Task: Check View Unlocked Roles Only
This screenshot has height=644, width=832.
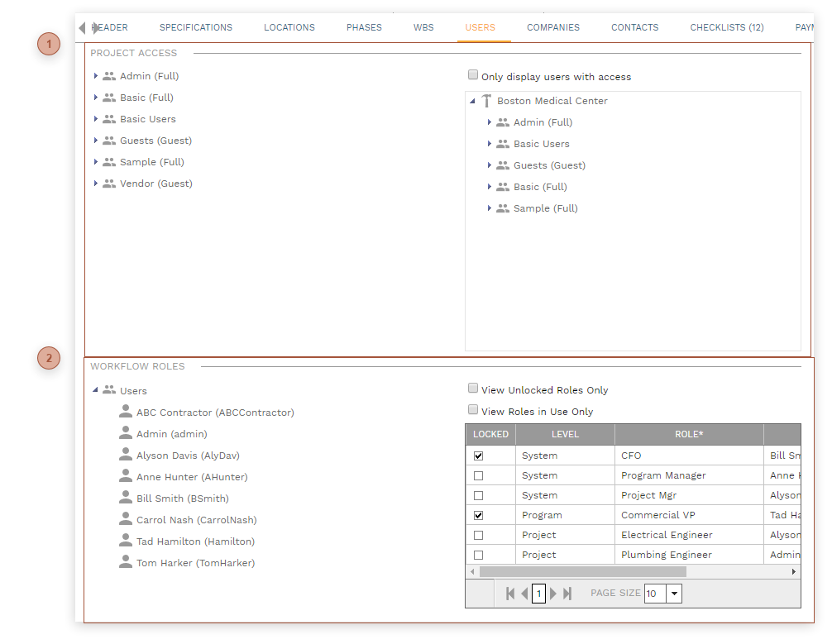Action: [x=473, y=388]
